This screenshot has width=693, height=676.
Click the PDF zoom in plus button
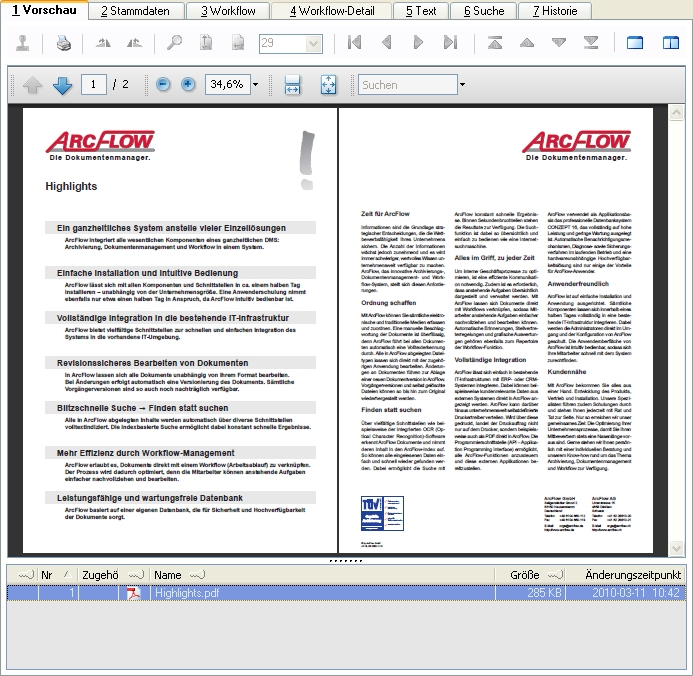(x=188, y=84)
